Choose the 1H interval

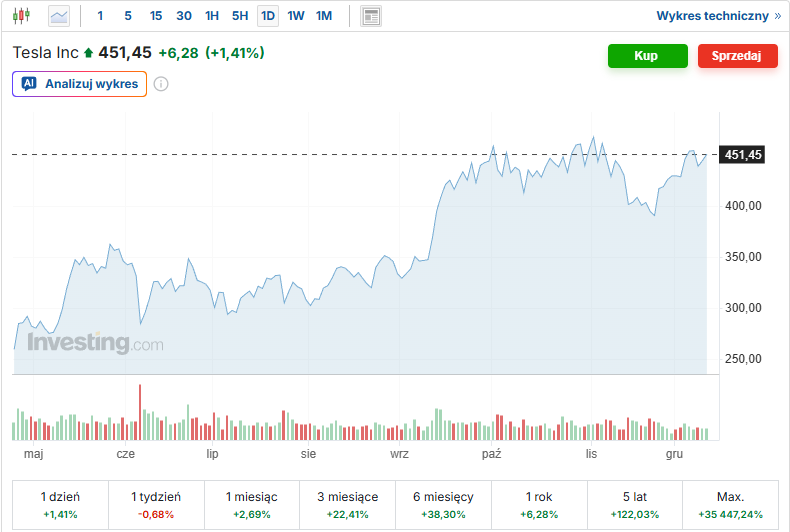click(x=212, y=16)
